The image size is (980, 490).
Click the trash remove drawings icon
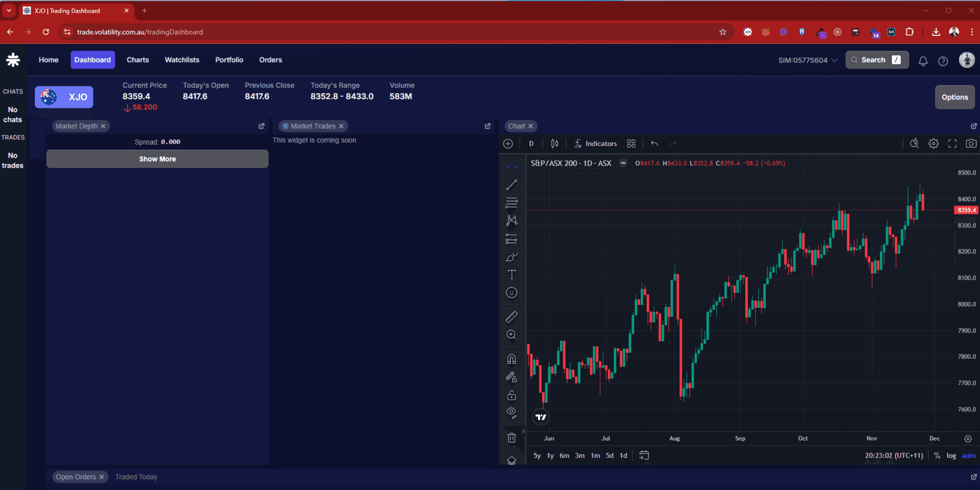click(x=512, y=438)
